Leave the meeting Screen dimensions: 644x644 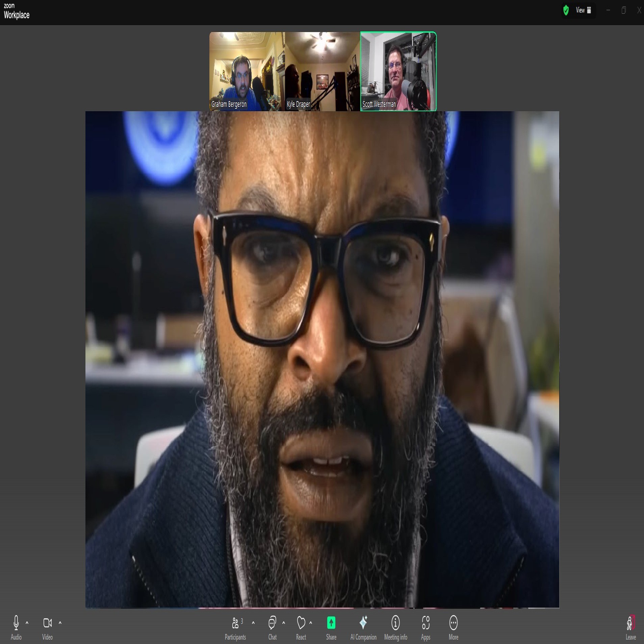point(630,627)
